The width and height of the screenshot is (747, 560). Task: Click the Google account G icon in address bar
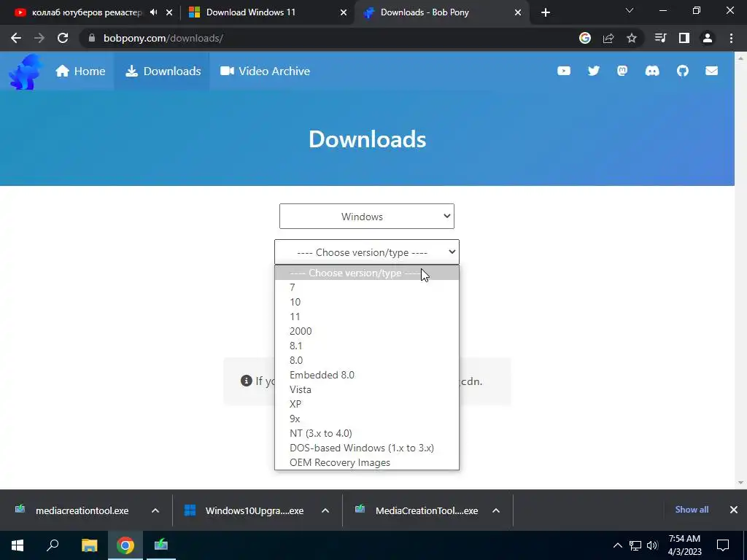point(584,38)
